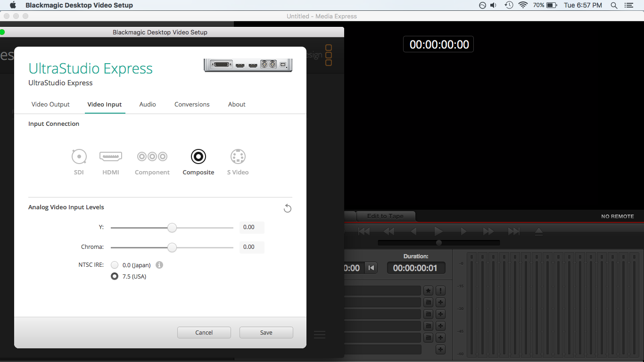The image size is (644, 362).
Task: Click the Duration timecode field 00:00:00:01
Action: click(x=416, y=268)
